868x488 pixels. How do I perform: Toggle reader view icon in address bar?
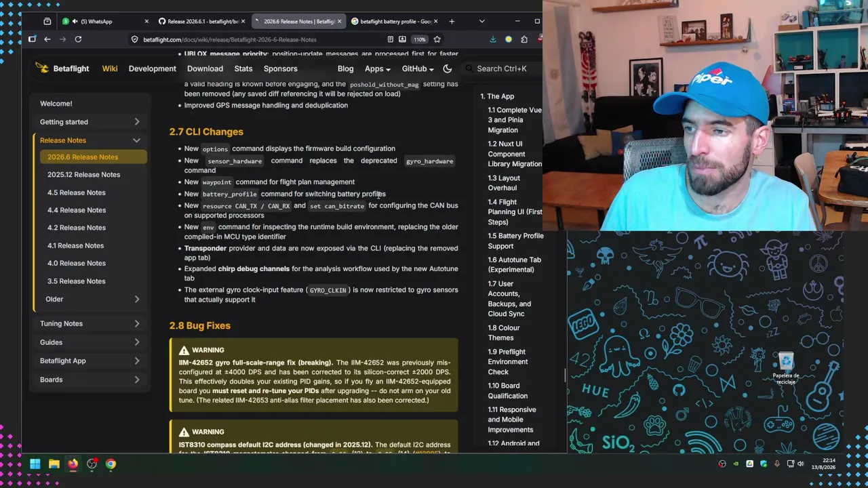(x=390, y=39)
